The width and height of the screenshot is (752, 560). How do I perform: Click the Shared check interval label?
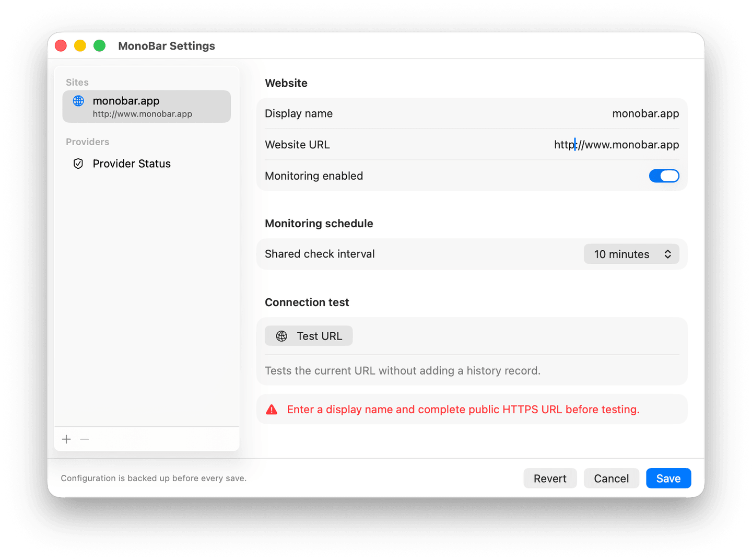[x=320, y=254]
